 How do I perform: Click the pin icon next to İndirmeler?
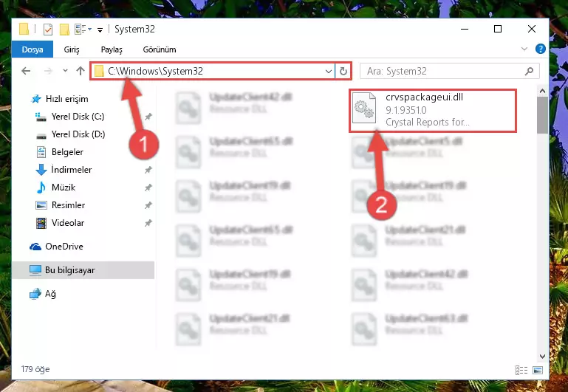coord(148,170)
